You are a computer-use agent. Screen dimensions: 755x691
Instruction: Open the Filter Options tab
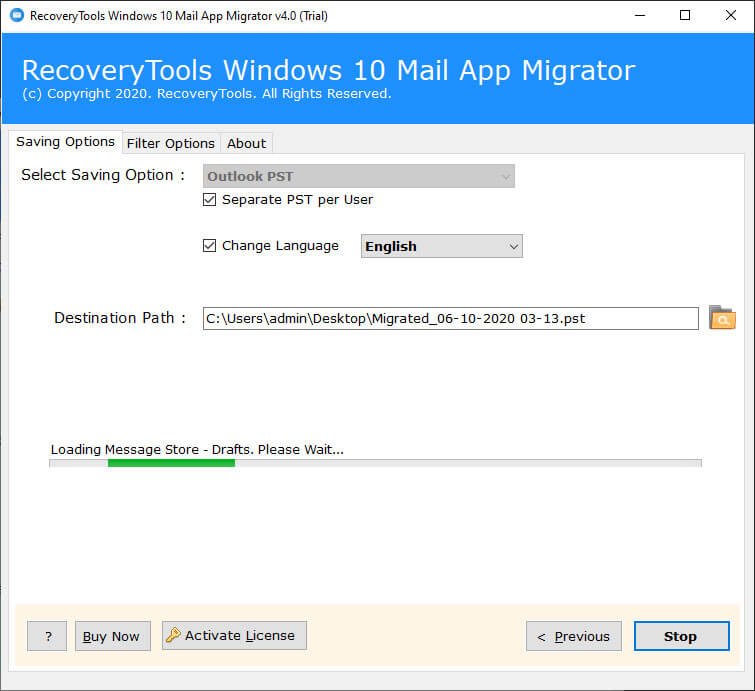pos(171,143)
